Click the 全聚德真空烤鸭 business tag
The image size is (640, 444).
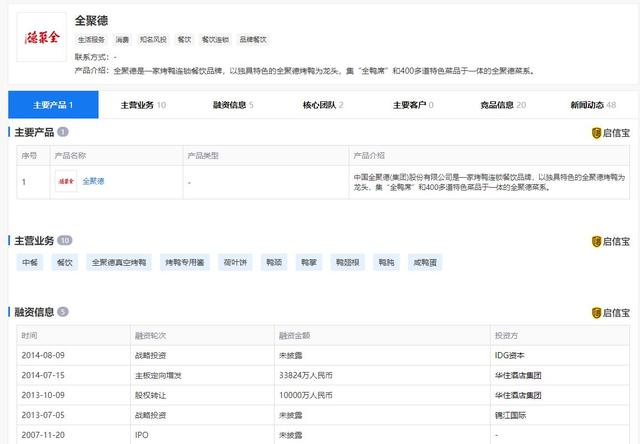click(119, 263)
